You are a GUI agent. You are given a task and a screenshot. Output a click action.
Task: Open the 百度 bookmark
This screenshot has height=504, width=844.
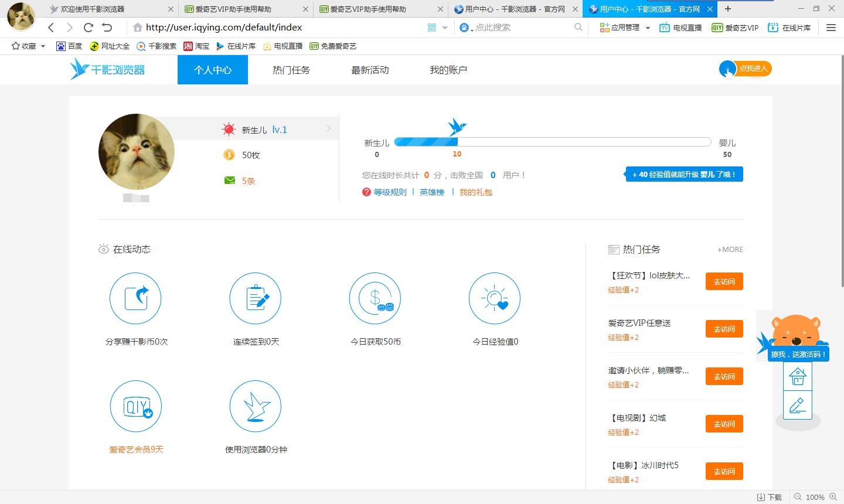click(69, 46)
